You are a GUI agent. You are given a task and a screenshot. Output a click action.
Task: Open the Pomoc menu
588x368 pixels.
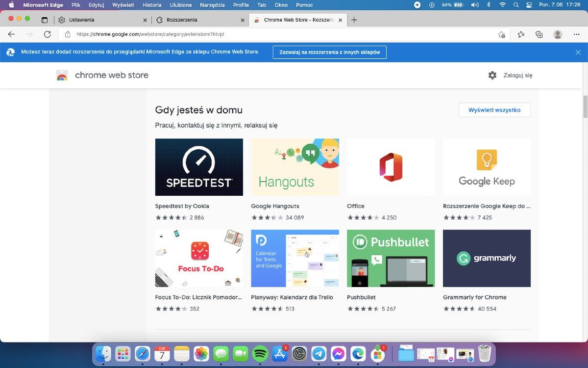(305, 5)
